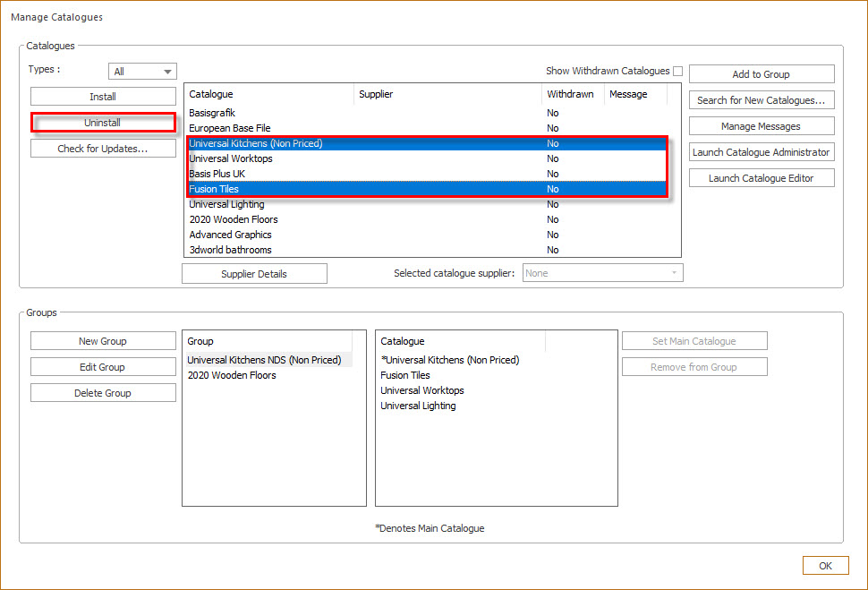Click the Install button
The height and width of the screenshot is (590, 868).
(x=103, y=97)
